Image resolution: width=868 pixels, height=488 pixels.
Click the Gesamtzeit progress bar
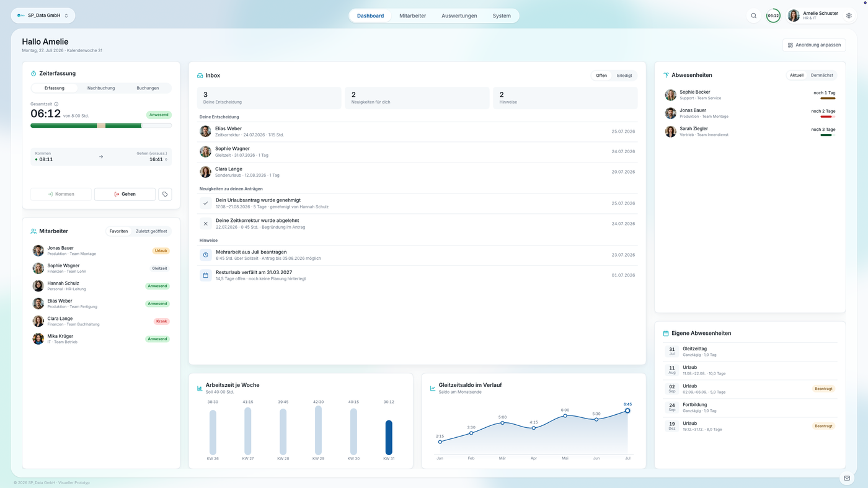[101, 125]
